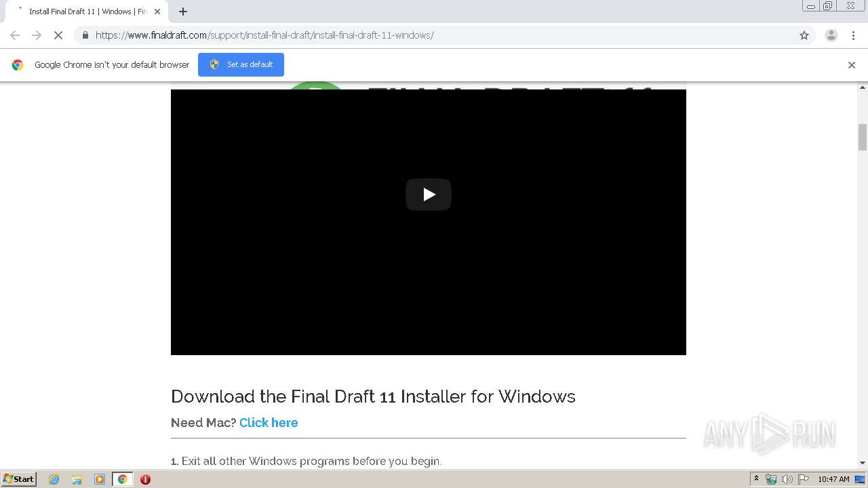Open a new browser tab
Image resolution: width=868 pixels, height=488 pixels.
183,12
